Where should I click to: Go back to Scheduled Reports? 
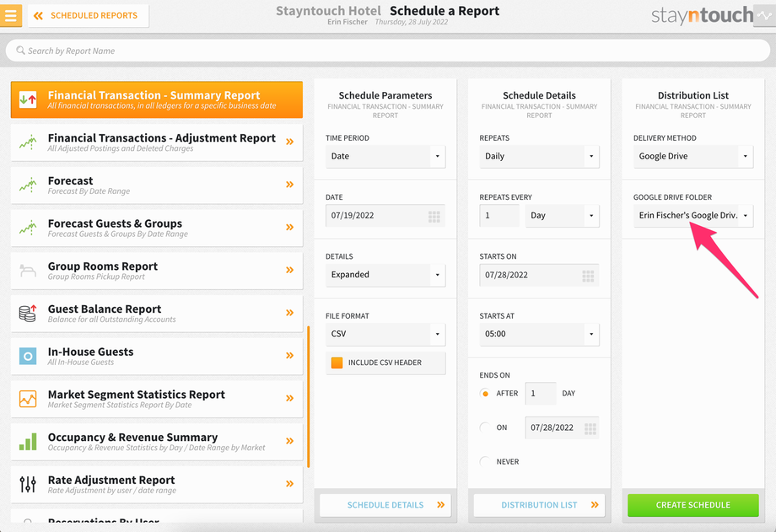[89, 15]
